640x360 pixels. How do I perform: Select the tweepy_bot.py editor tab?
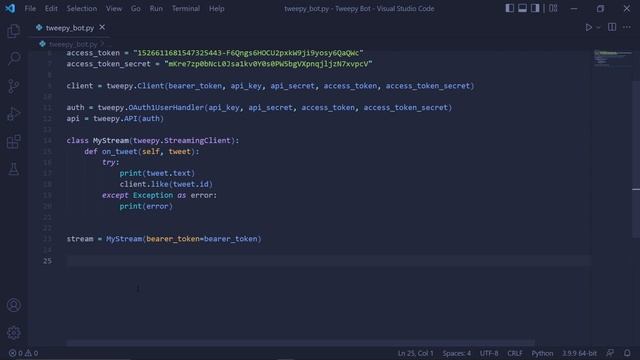click(x=70, y=28)
